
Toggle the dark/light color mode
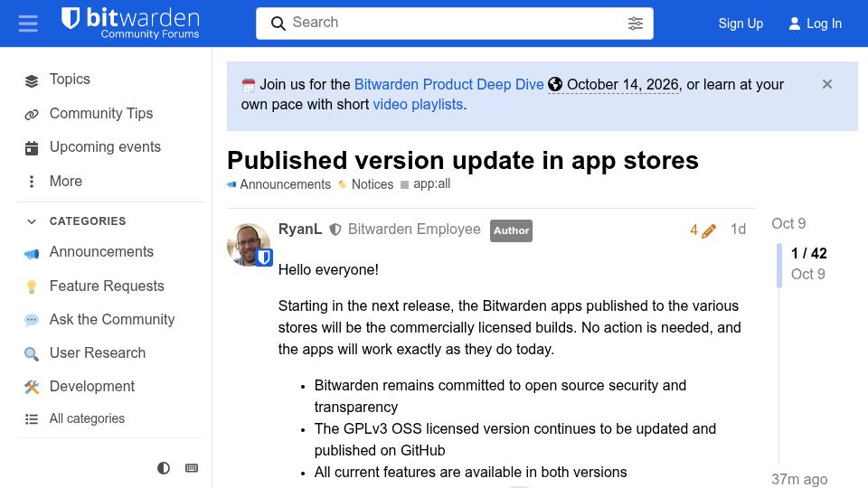(x=164, y=468)
